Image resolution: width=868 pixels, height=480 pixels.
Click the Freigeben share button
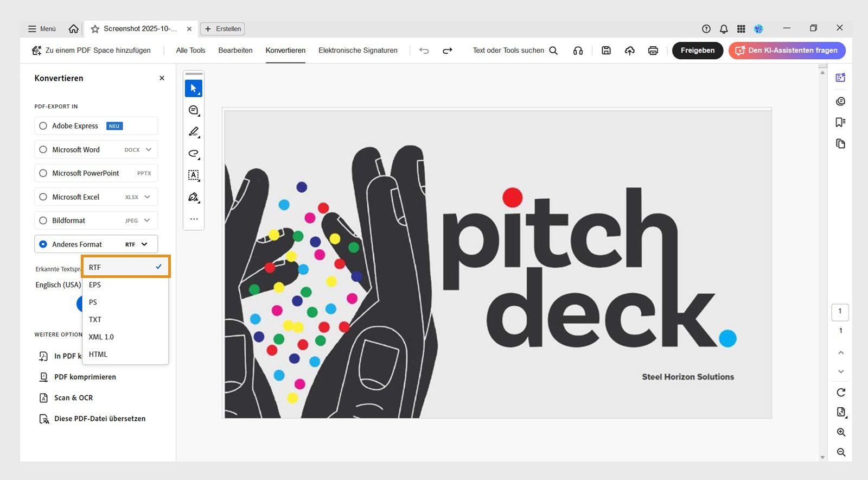tap(698, 50)
